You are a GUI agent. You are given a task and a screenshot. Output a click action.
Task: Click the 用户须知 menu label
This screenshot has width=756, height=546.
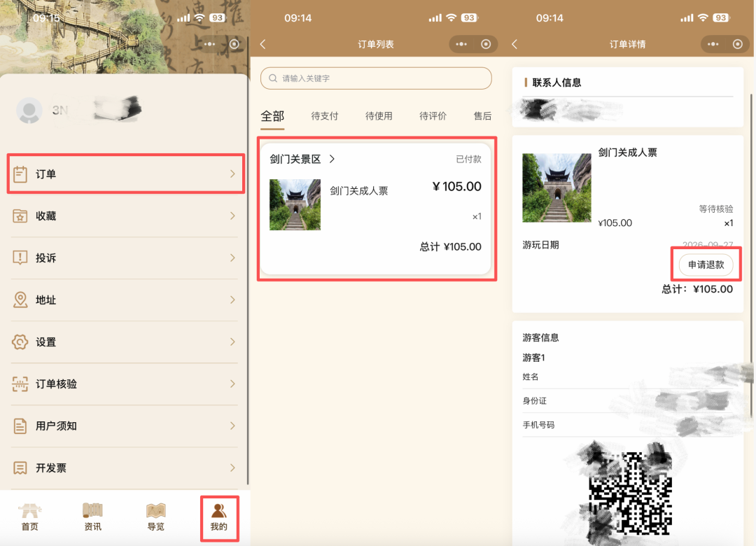coord(57,426)
